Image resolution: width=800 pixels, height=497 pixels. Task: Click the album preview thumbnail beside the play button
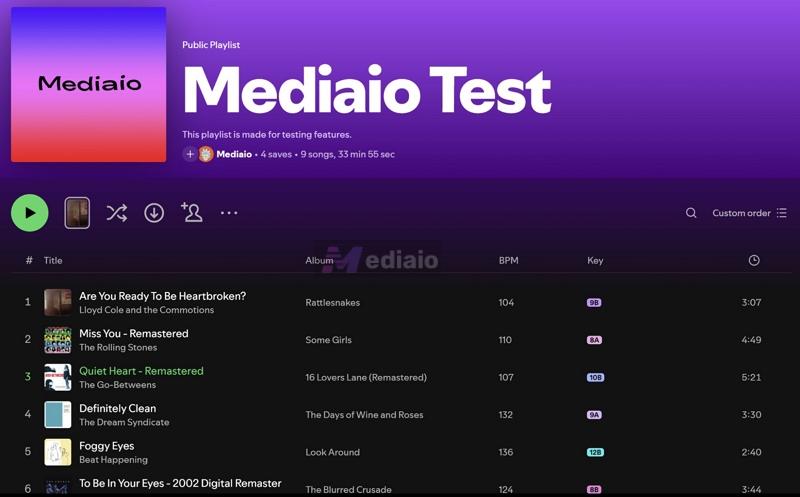point(77,213)
